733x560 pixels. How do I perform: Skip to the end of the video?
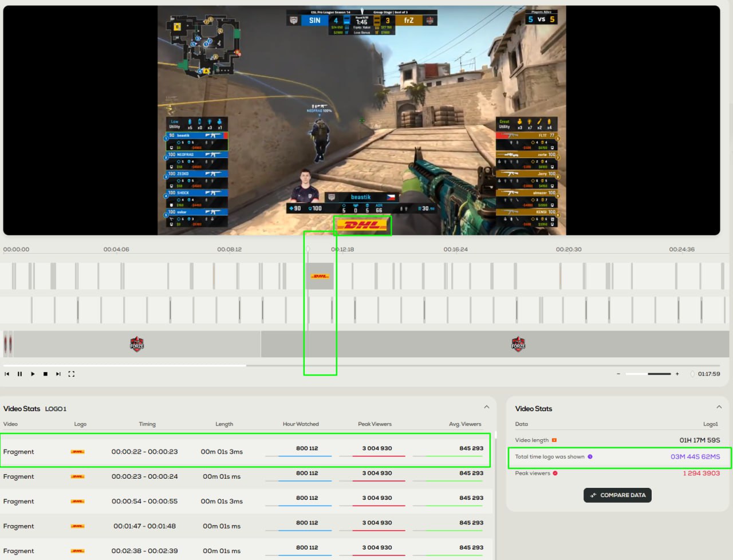click(58, 374)
